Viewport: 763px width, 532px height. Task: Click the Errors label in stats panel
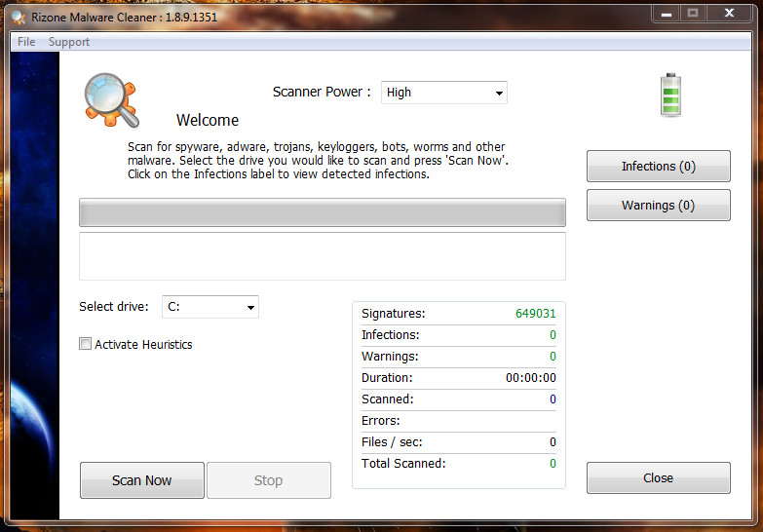(x=381, y=421)
